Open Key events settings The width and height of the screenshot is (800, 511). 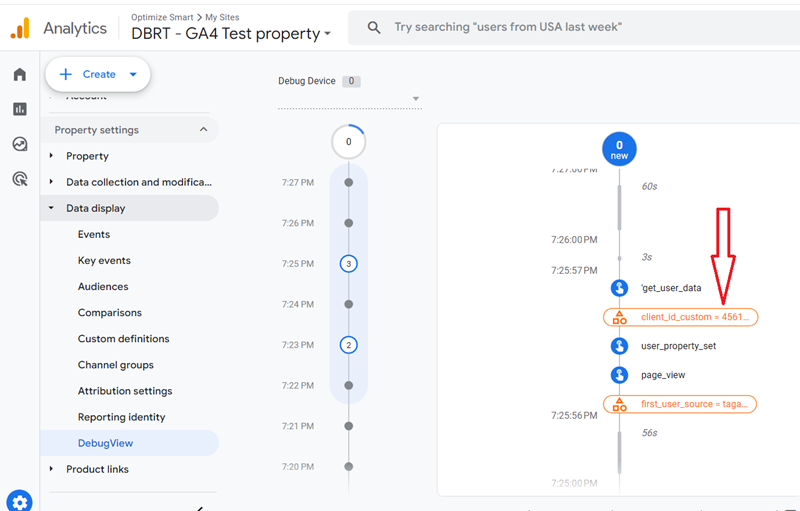[104, 260]
